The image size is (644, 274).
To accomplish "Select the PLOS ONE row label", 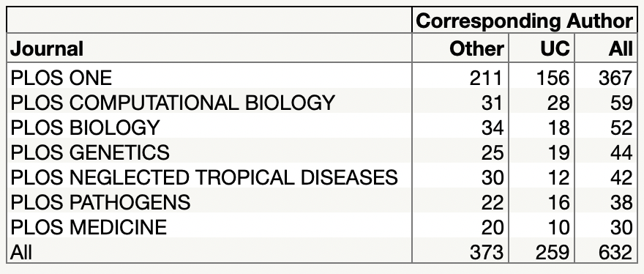I will (61, 78).
